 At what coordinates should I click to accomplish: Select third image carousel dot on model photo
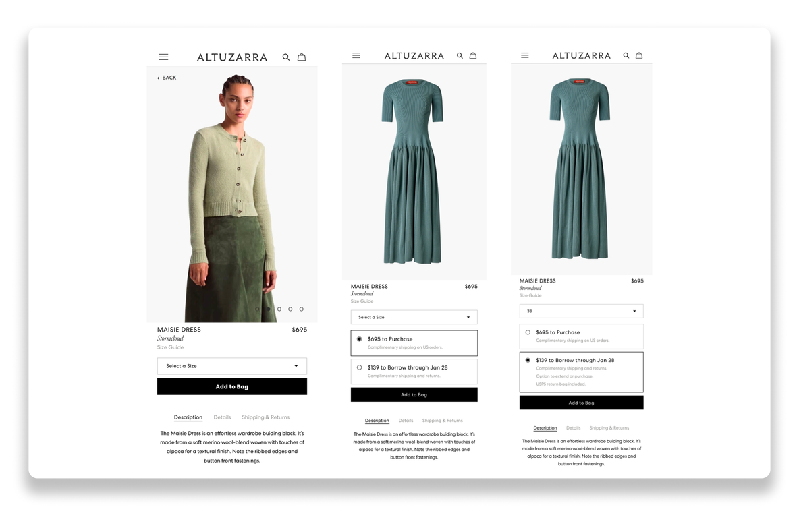point(279,309)
